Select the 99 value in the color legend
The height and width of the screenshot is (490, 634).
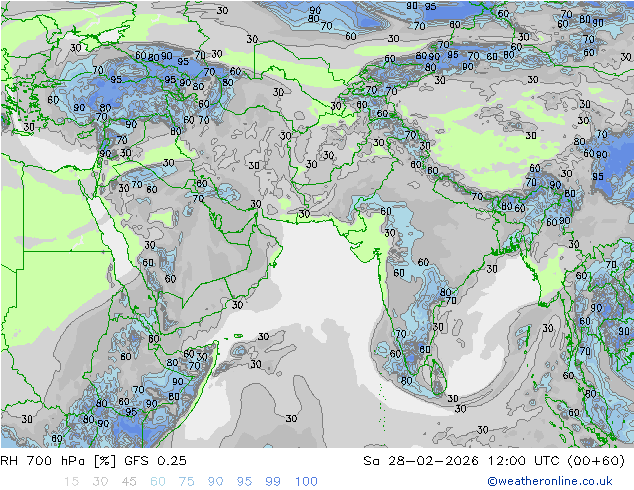273,481
